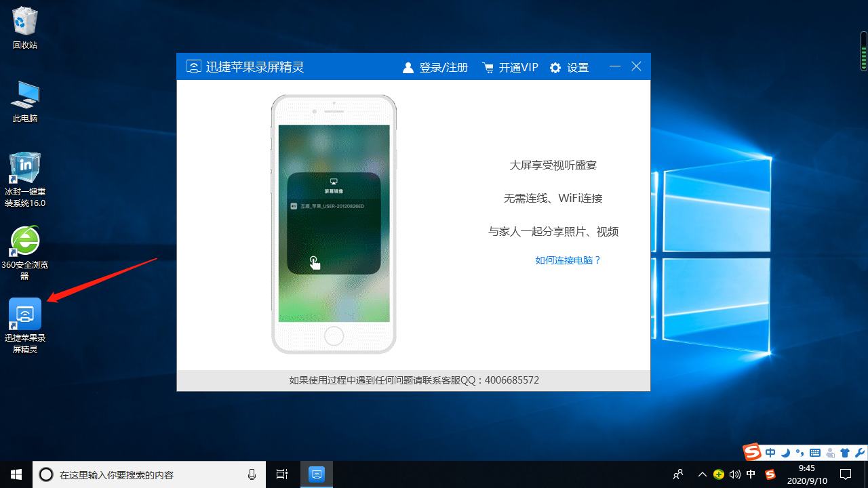Click the microphone icon in search box

[x=252, y=474]
